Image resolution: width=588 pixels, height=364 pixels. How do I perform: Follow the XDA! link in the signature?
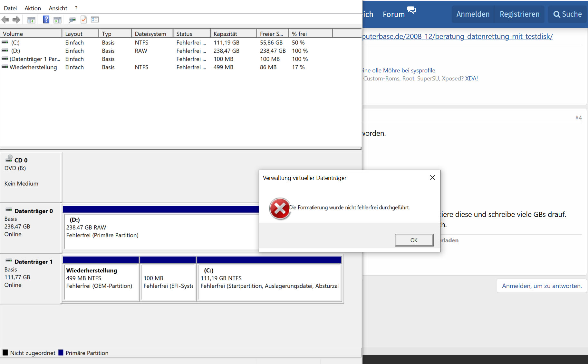click(471, 78)
